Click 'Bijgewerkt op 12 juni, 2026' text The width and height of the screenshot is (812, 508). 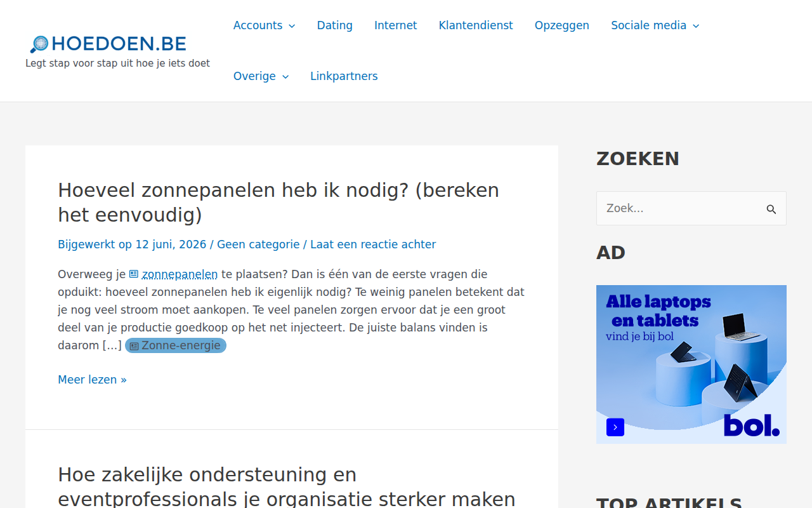click(x=132, y=244)
